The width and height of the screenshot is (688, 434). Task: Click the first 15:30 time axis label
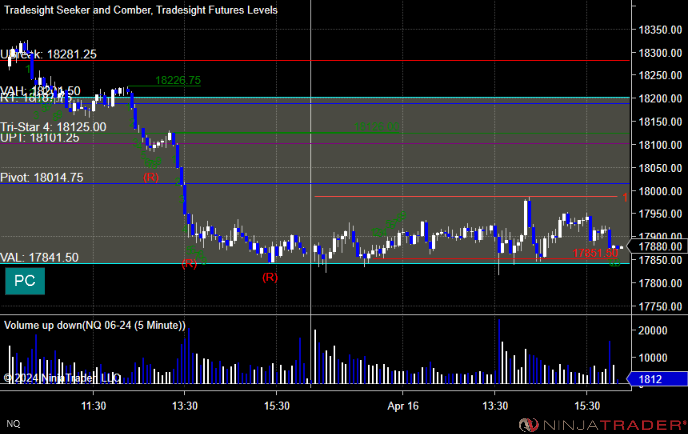277,406
